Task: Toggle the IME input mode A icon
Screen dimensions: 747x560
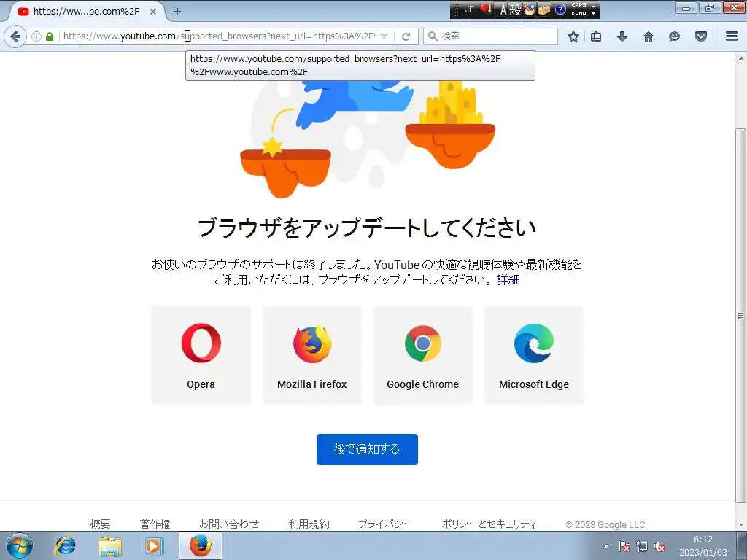Action: (503, 9)
